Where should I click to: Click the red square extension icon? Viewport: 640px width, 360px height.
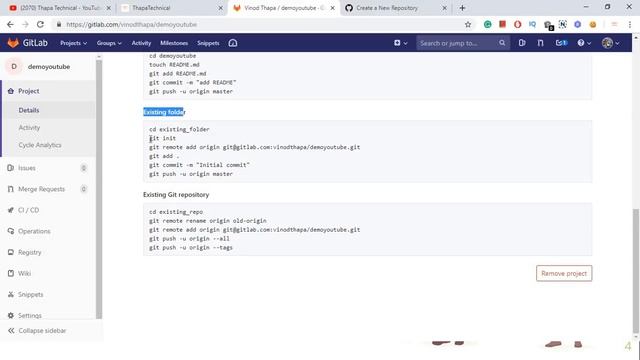(x=502, y=24)
